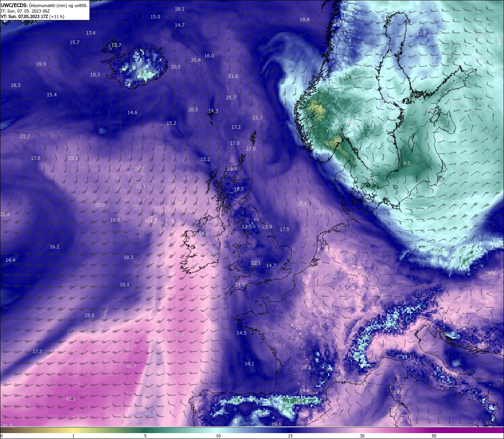Select the 28.2 value label
The width and height of the screenshot is (504, 439).
[x=490, y=273]
